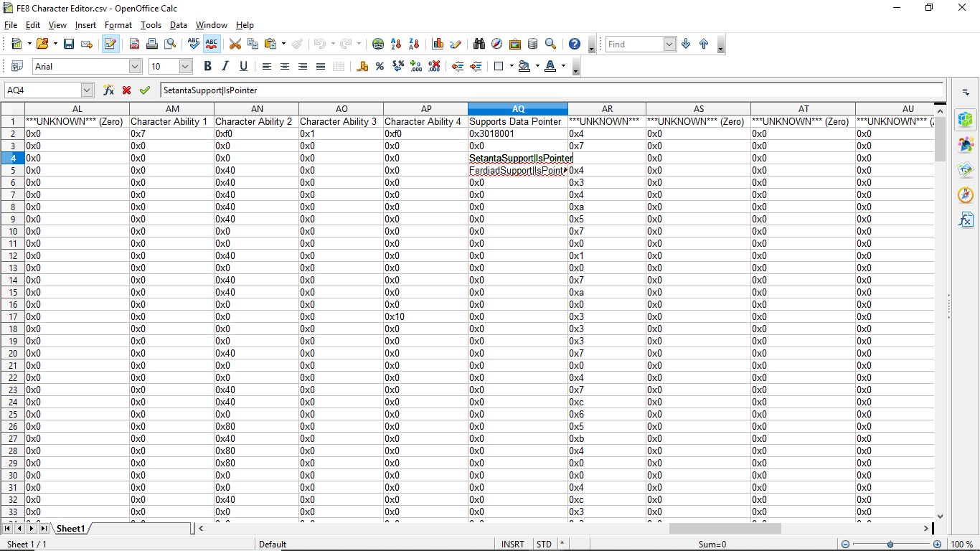This screenshot has width=980, height=551.
Task: Click Find Previous arrow
Action: pyautogui.click(x=704, y=44)
